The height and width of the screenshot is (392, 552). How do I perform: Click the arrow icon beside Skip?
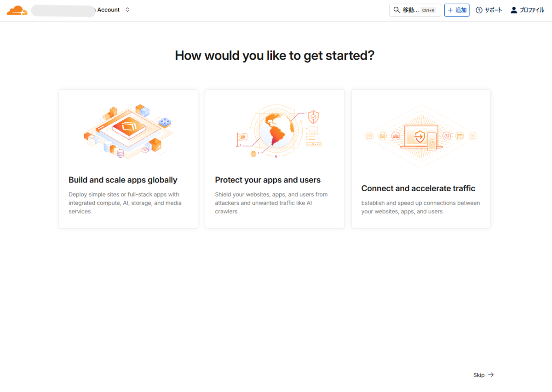pyautogui.click(x=491, y=375)
